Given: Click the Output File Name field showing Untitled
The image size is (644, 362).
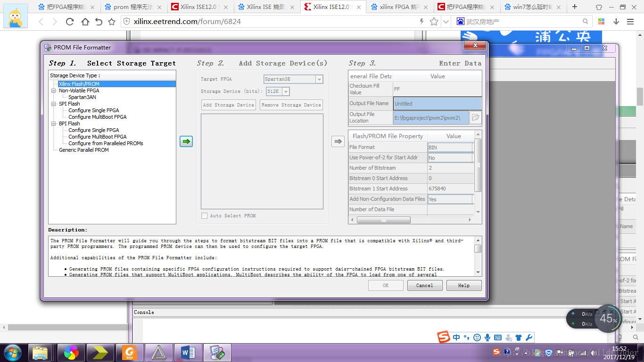Looking at the screenshot, I should click(438, 104).
